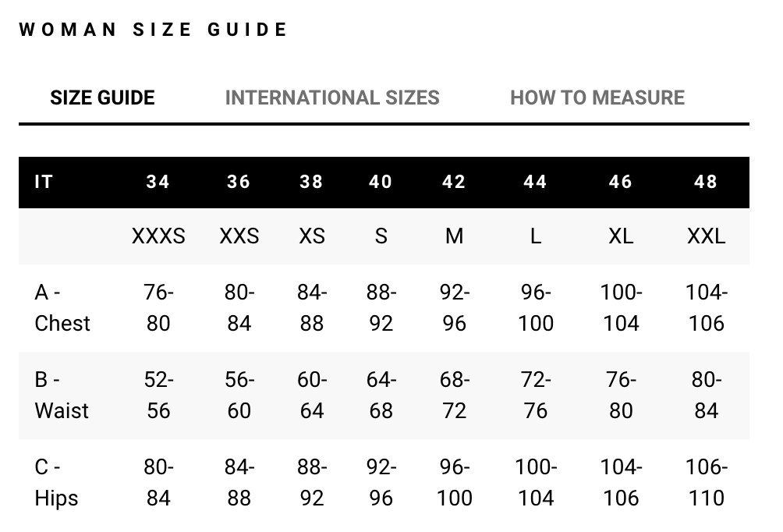This screenshot has width=783, height=532.
Task: Click the M size label
Action: click(x=454, y=236)
